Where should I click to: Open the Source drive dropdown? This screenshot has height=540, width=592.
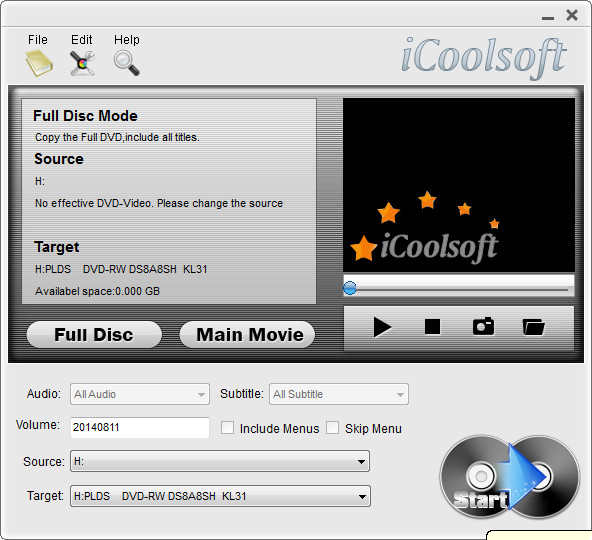(x=220, y=461)
